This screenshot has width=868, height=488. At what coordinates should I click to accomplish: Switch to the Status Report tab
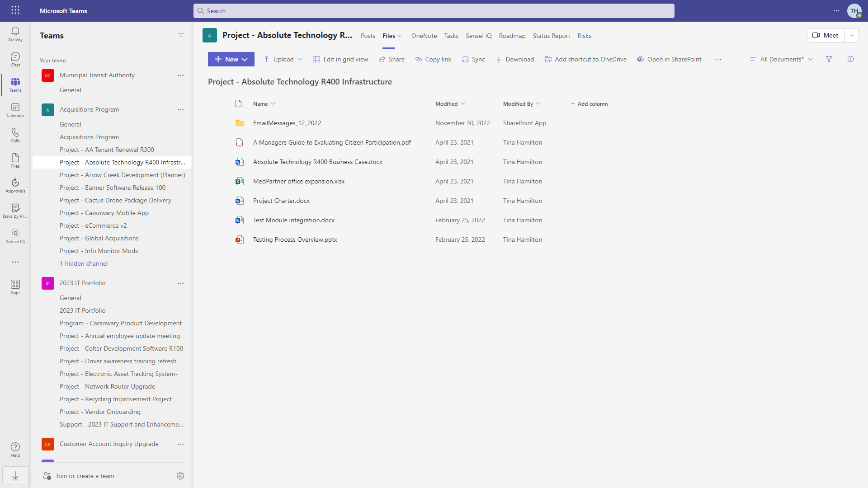pos(552,36)
